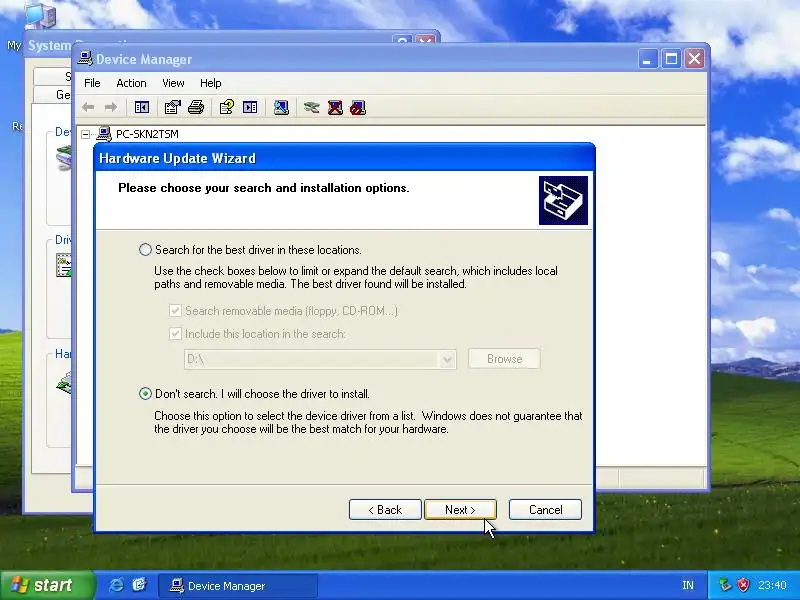Click the Help toolbar icon with question mark
800x600 pixels.
point(227,107)
